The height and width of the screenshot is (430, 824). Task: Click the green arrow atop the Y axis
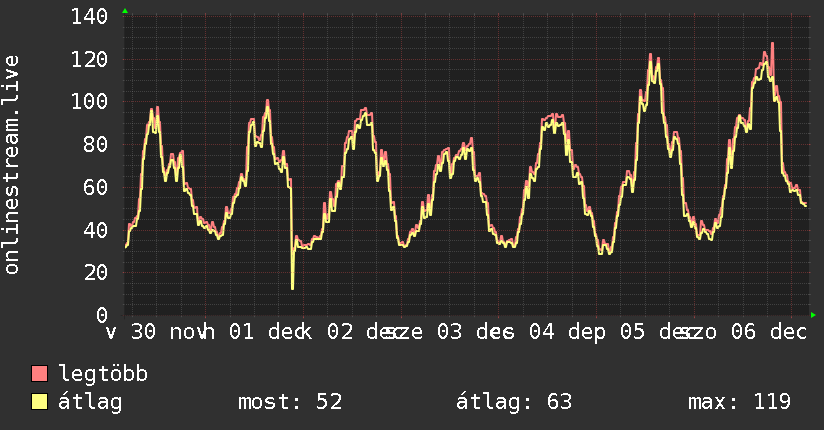click(125, 11)
